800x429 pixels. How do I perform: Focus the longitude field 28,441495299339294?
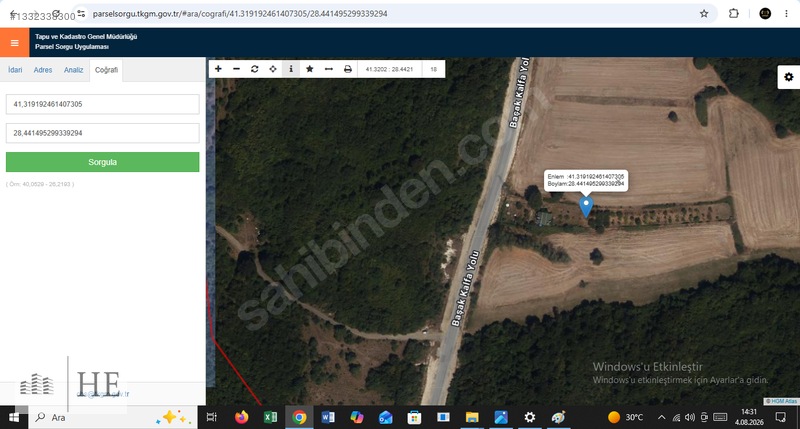point(103,133)
